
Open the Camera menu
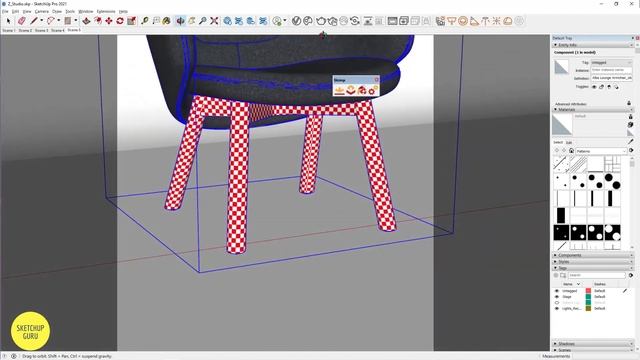[x=41, y=11]
